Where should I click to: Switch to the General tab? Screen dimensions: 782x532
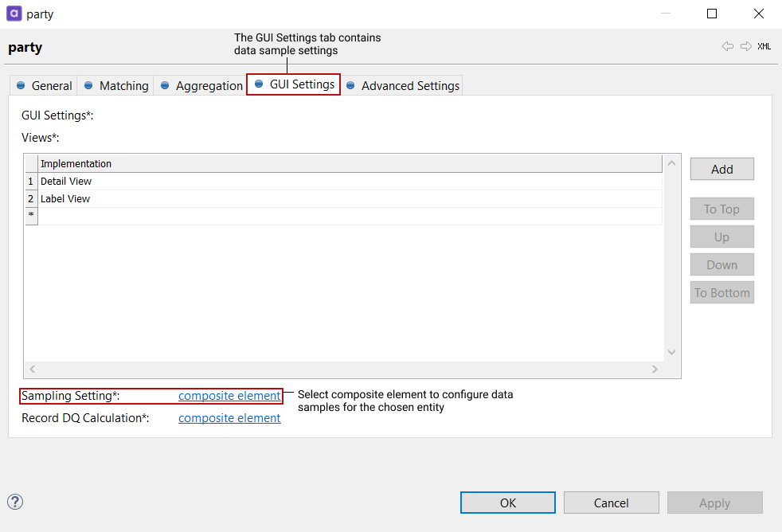[50, 85]
